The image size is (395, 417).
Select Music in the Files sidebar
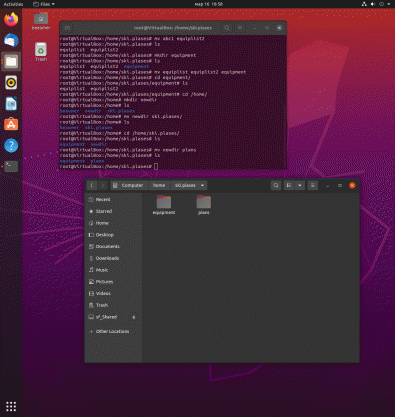tap(113, 270)
